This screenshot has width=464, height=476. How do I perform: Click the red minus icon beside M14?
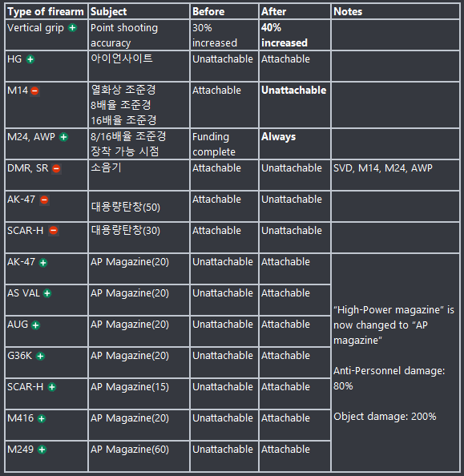(x=35, y=91)
